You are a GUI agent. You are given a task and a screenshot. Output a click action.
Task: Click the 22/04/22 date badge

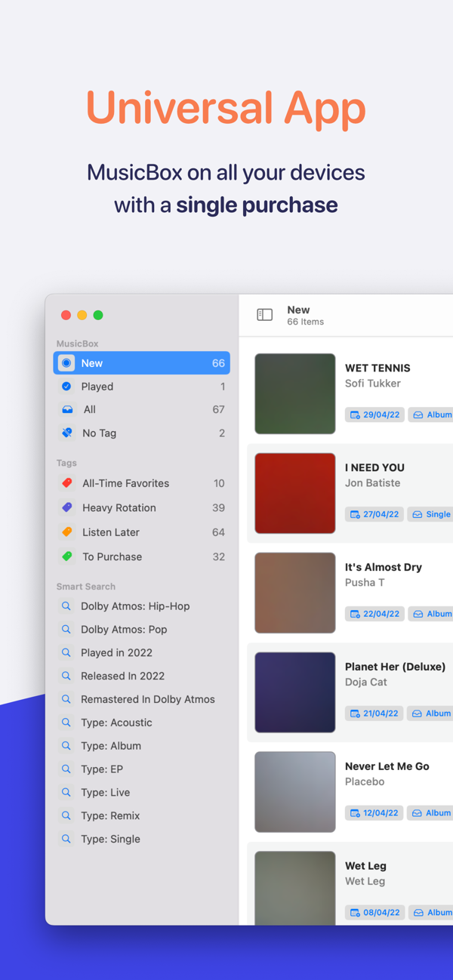(374, 614)
